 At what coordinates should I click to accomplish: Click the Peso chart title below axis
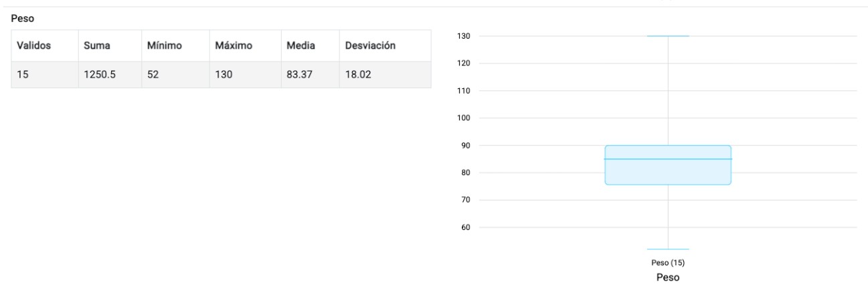tap(668, 277)
